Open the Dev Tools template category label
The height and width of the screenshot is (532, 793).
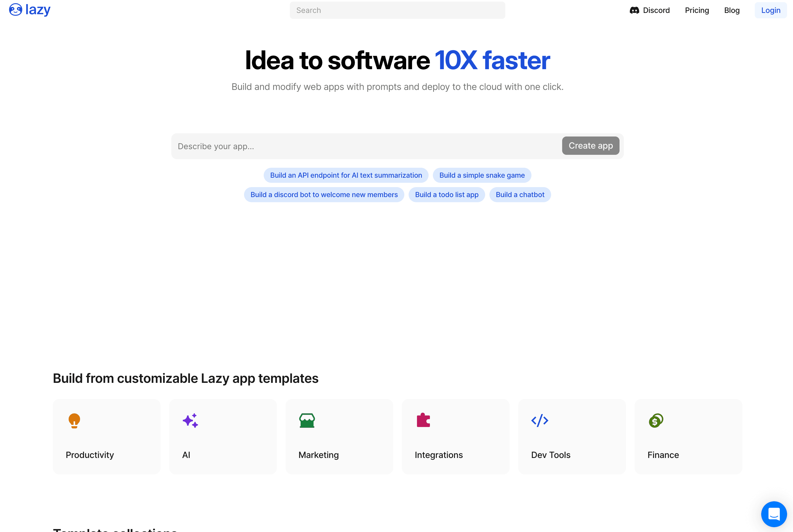tap(551, 455)
